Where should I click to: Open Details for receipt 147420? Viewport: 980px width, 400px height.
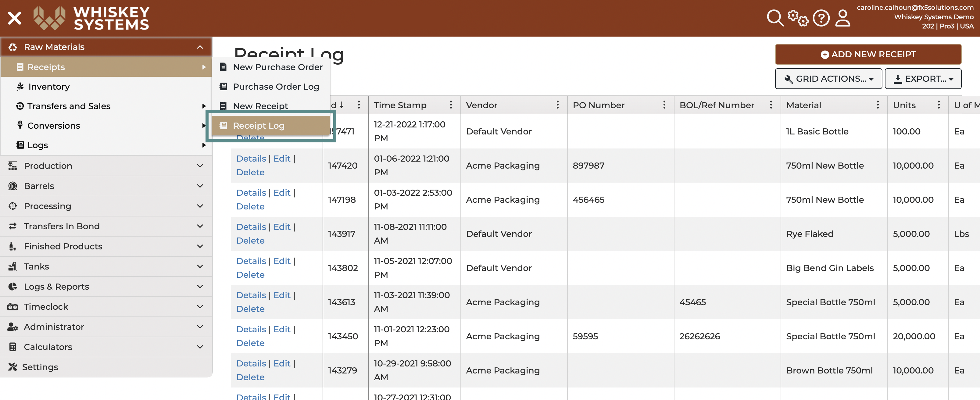pyautogui.click(x=251, y=159)
